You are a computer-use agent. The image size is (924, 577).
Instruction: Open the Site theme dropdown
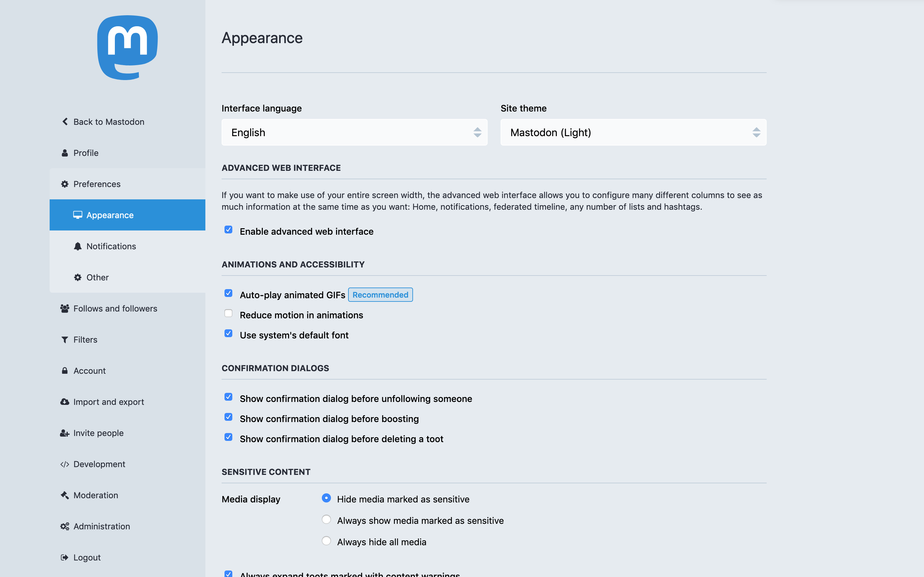click(x=633, y=132)
